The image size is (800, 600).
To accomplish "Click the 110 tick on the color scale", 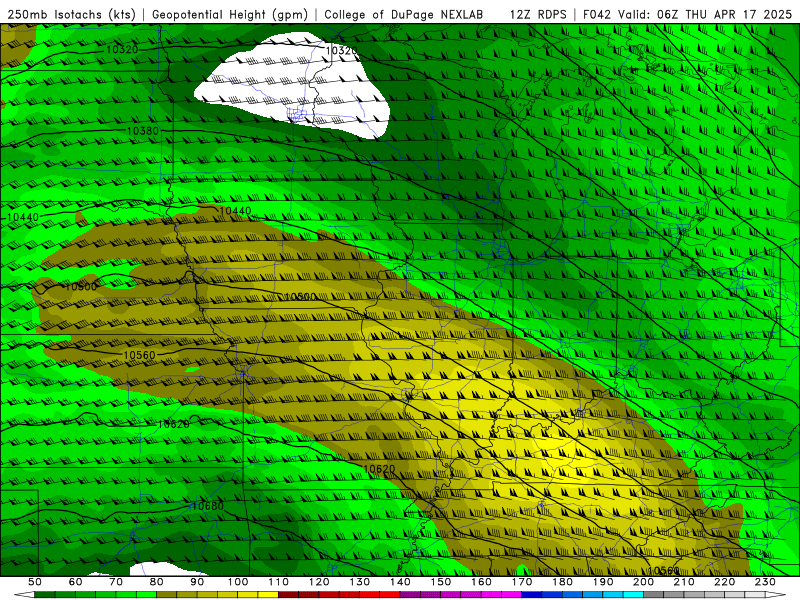I will (279, 582).
